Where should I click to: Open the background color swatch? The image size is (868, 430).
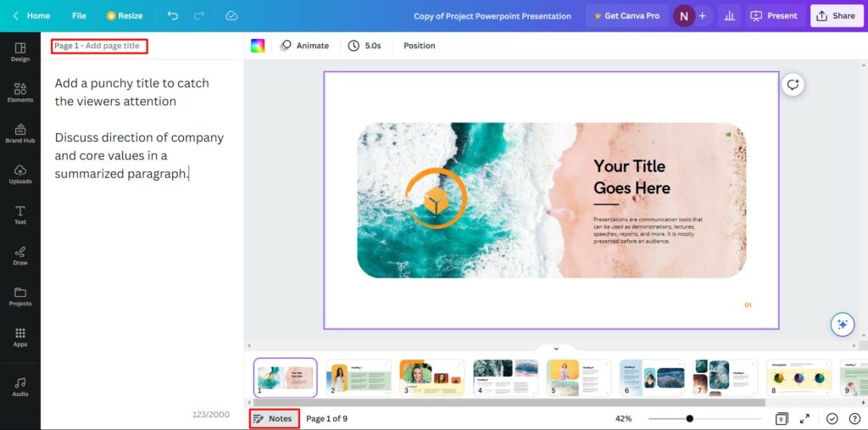[258, 46]
